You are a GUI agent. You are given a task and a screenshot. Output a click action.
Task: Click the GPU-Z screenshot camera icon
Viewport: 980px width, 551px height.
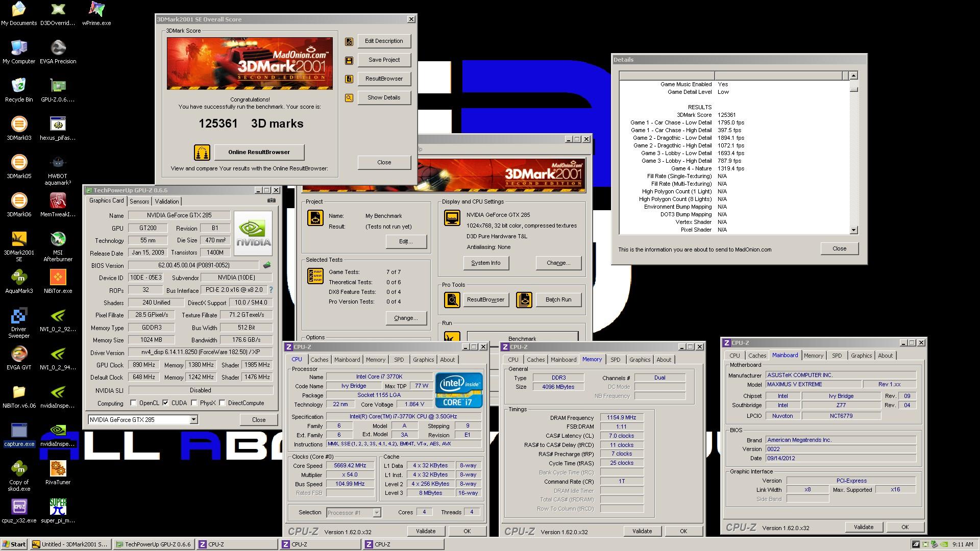tap(272, 201)
